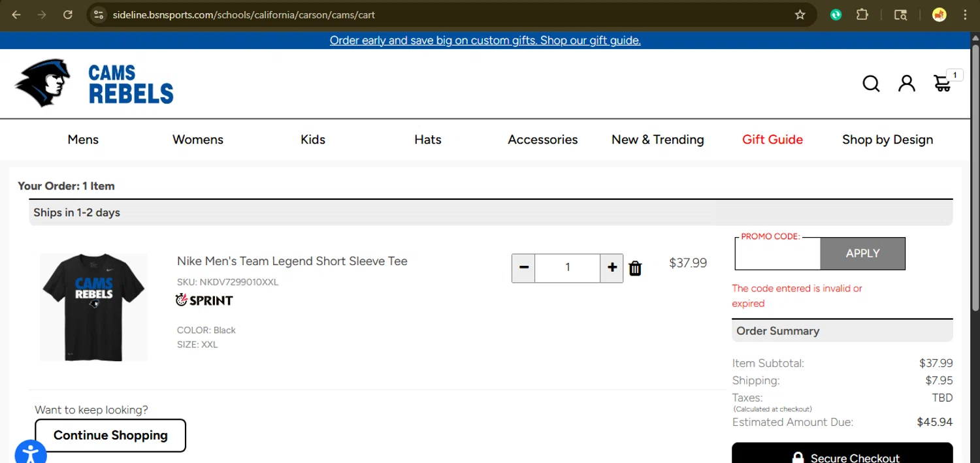Viewport: 980px width, 463px height.
Task: Decrease quantity with minus button
Action: [x=523, y=268]
